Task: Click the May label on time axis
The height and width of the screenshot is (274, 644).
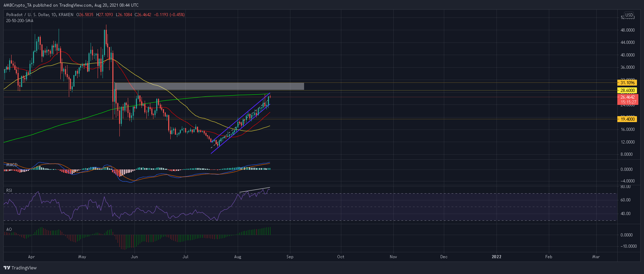Action: 82,257
